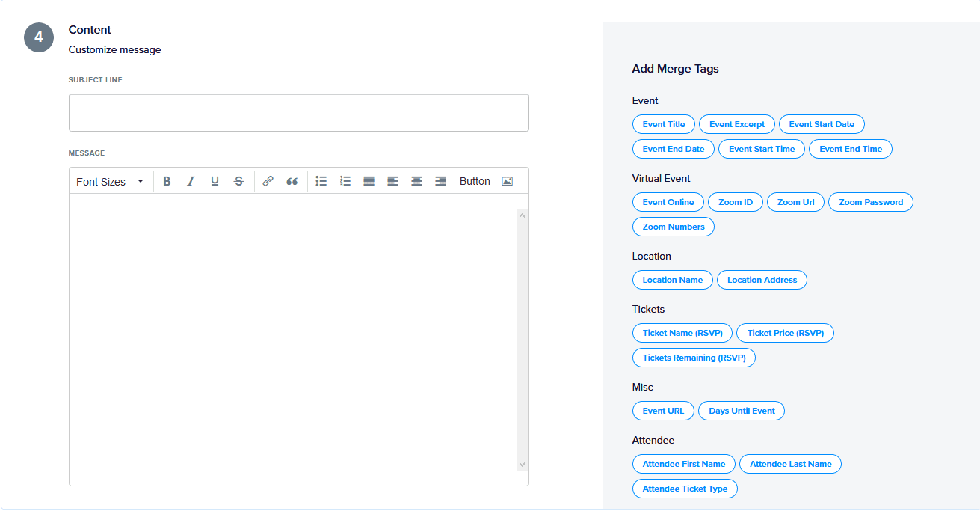
Task: Align text to the right
Action: [440, 180]
